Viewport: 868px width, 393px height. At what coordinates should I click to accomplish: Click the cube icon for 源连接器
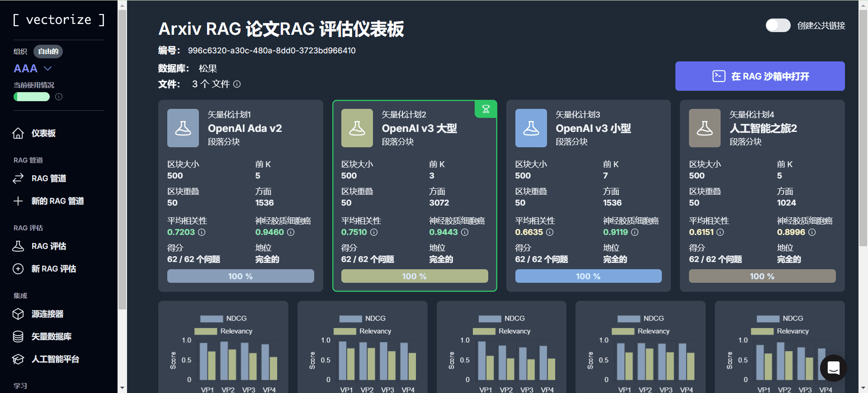click(x=18, y=314)
